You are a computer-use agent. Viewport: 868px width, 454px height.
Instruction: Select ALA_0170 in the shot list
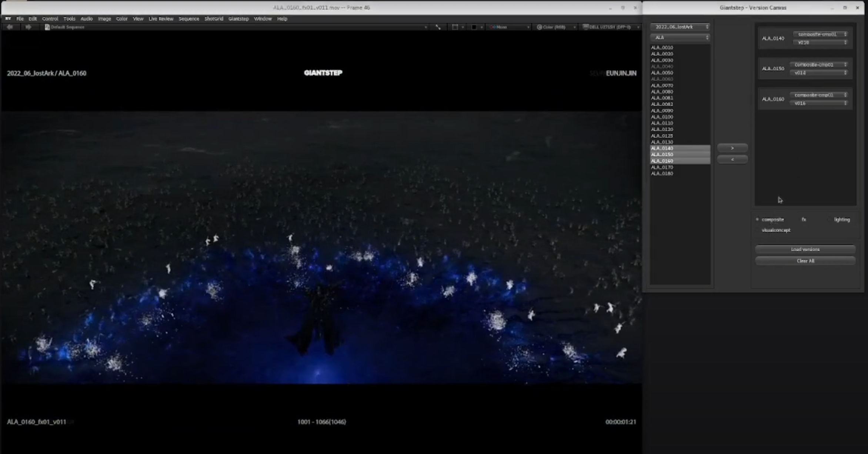pyautogui.click(x=662, y=167)
